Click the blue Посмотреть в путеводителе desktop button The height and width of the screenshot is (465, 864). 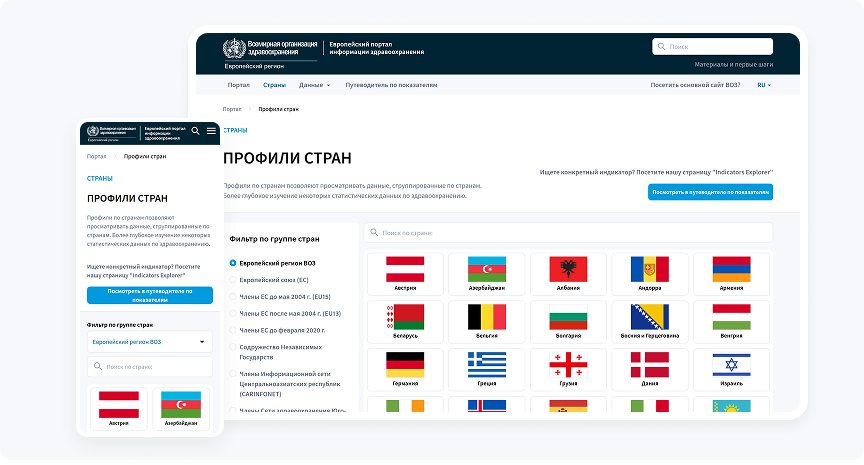pos(710,191)
